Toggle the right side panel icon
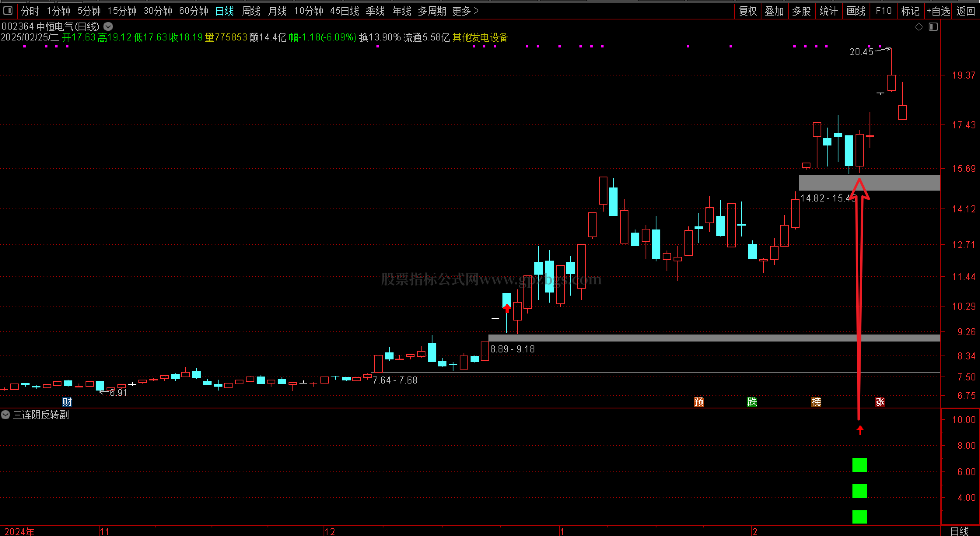980x536 pixels. point(933,27)
